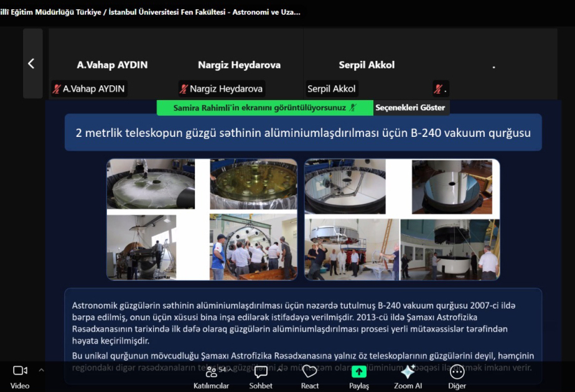Click the Video camera icon
The width and height of the screenshot is (575, 392).
20,371
